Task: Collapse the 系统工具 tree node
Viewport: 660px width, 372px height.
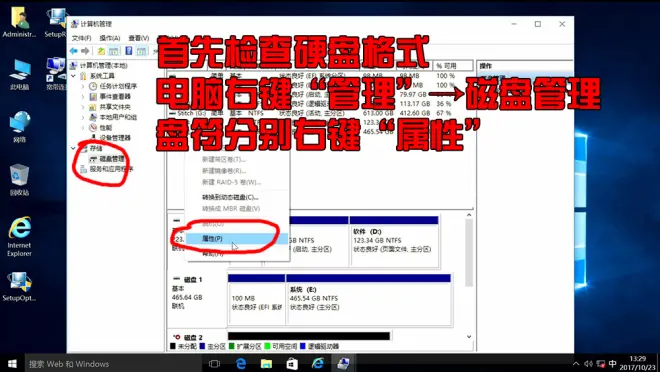Action: coord(74,76)
